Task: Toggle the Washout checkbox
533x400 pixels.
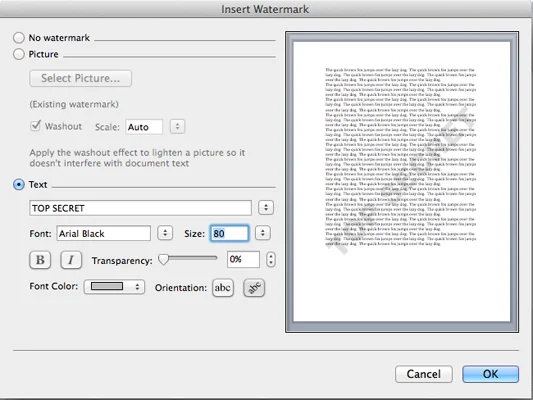Action: 35,126
